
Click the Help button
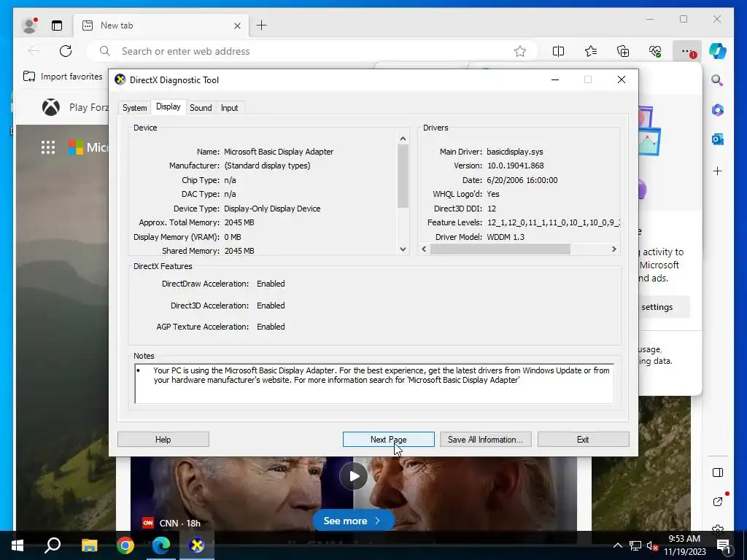point(163,439)
